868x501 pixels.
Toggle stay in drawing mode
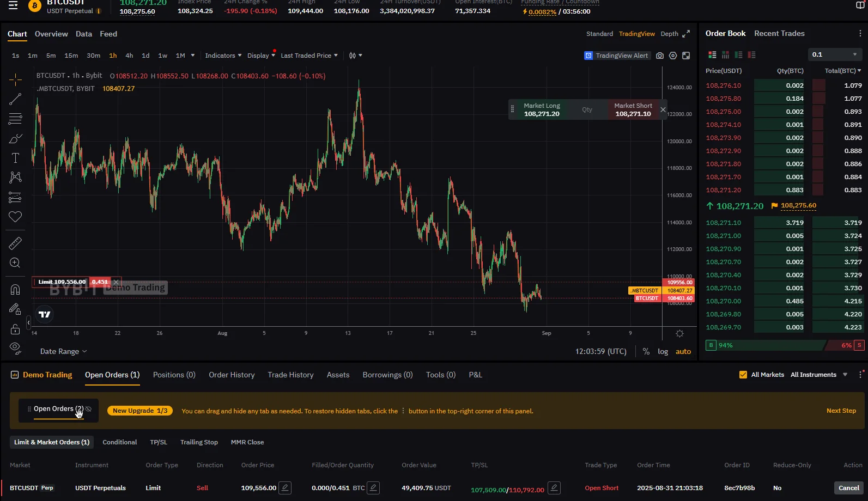tap(15, 309)
